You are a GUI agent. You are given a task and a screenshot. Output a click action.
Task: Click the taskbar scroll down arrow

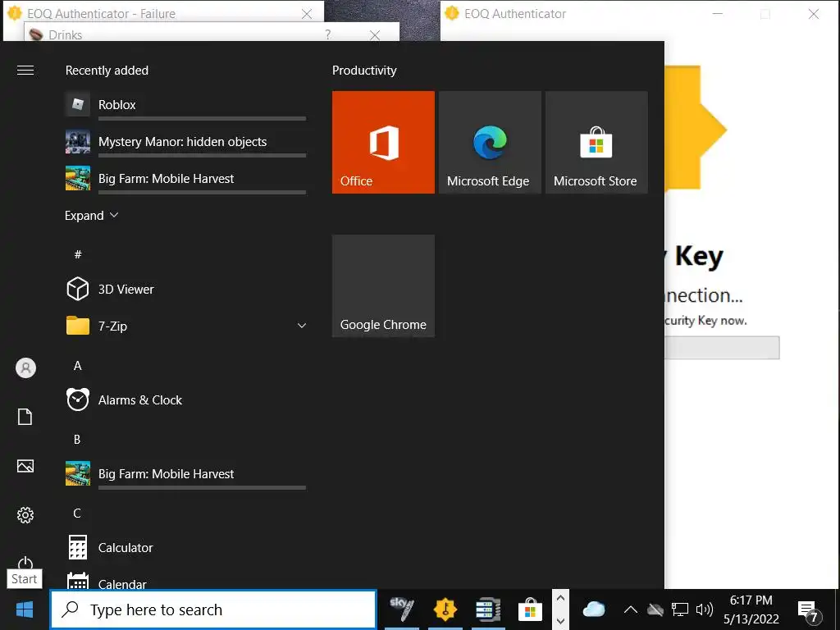[560, 621]
